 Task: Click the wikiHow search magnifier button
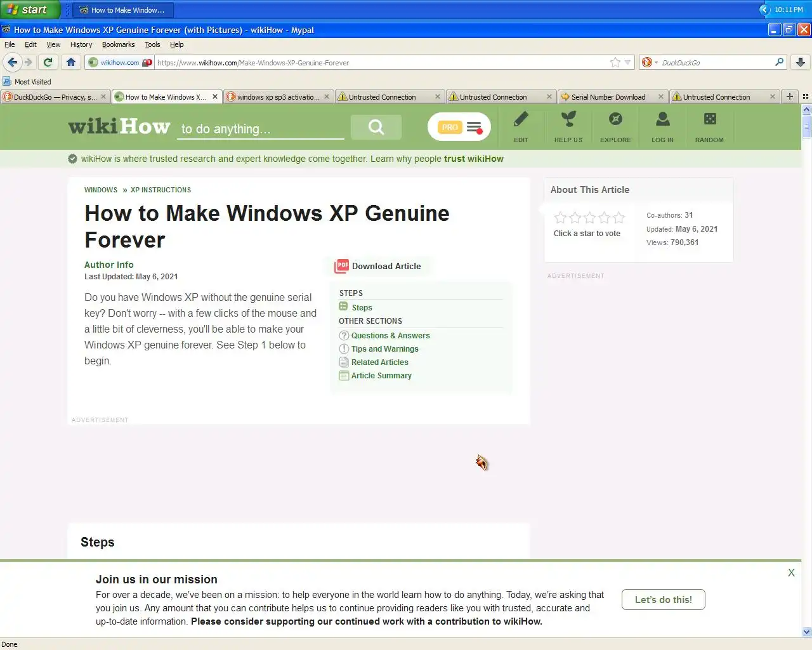[x=376, y=127]
